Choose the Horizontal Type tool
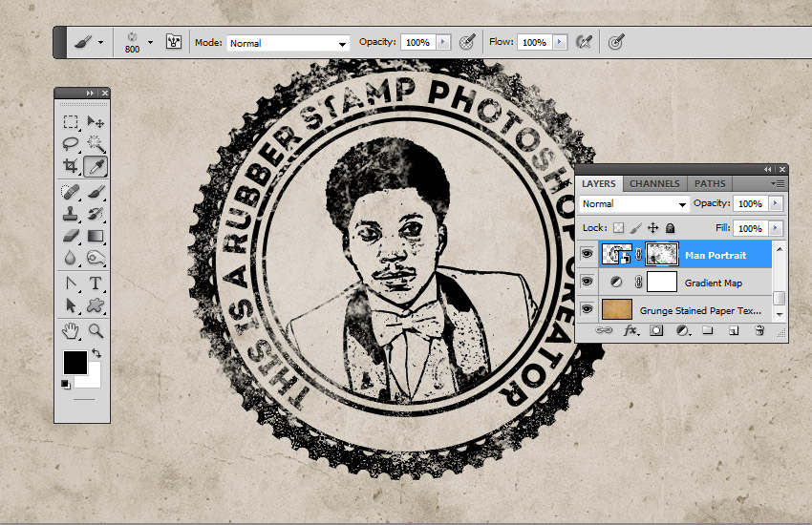 (96, 283)
